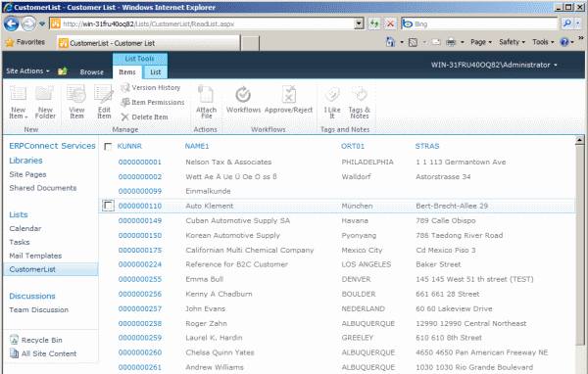588x374 pixels.
Task: Click the New Folder ribbon icon
Action: 45,94
